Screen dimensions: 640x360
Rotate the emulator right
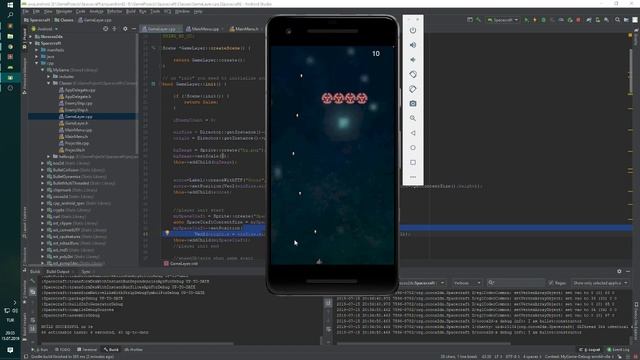[x=413, y=89]
